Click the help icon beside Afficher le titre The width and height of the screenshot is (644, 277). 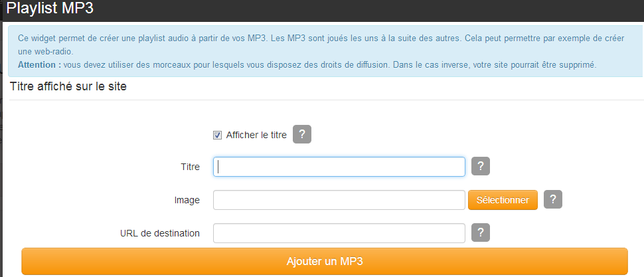point(301,134)
